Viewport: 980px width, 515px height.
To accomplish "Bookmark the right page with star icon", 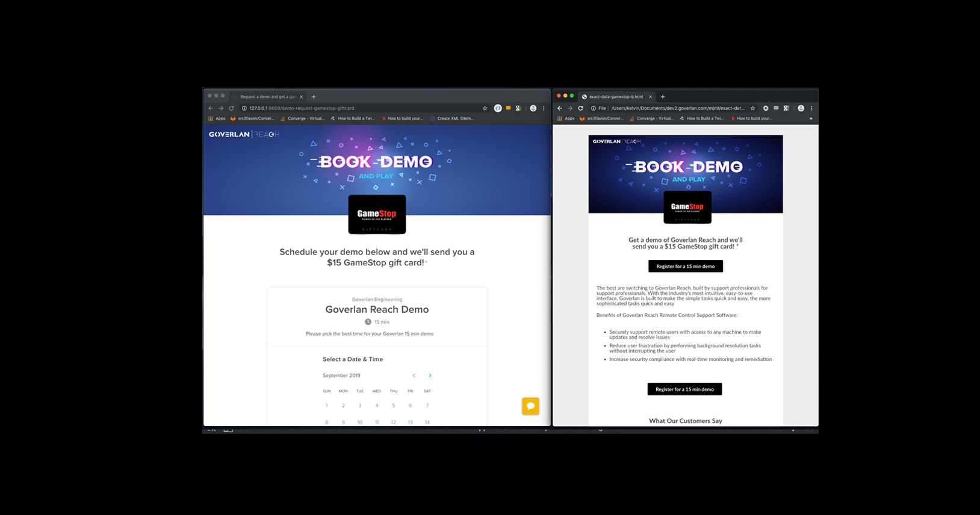I will pos(752,108).
